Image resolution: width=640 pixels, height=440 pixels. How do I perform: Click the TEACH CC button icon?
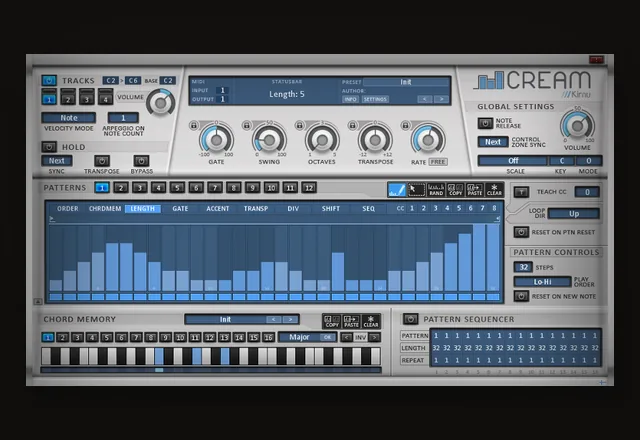(521, 192)
